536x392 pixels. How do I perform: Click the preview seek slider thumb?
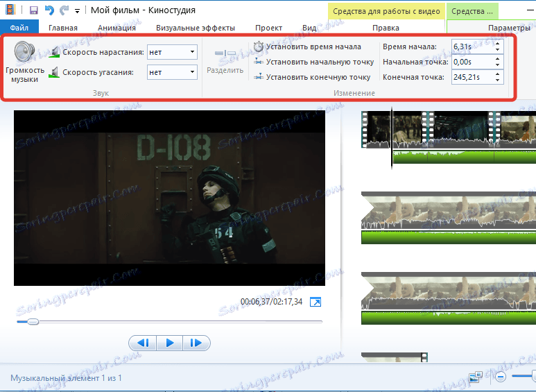33,321
